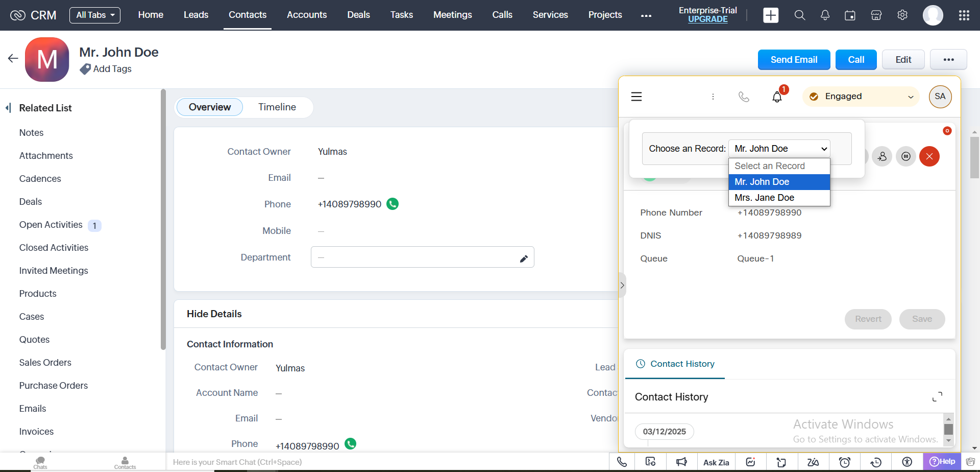End the call with red hang-up button
This screenshot has width=980, height=472.
929,156
